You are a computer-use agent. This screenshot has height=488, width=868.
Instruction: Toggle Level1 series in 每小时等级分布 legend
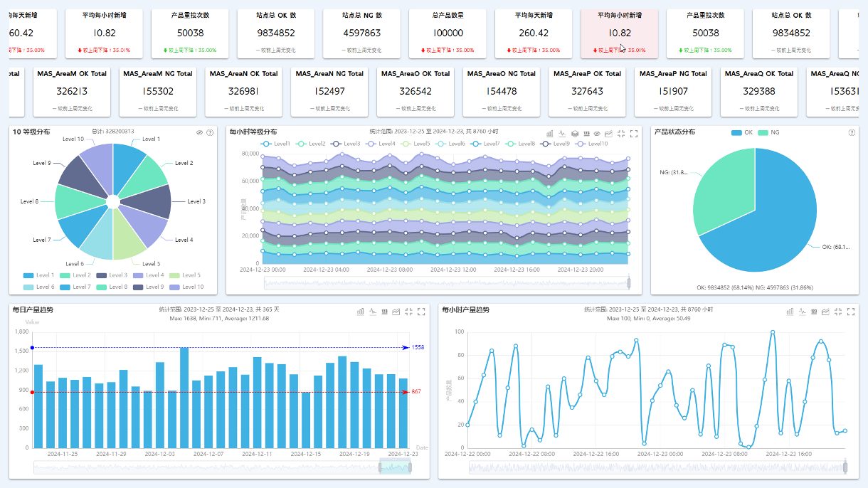pos(276,144)
